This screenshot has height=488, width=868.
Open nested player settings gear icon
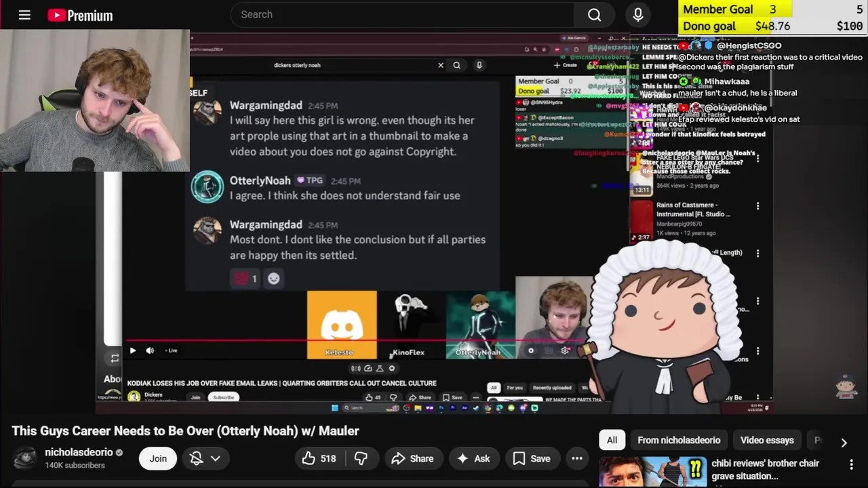pyautogui.click(x=565, y=350)
